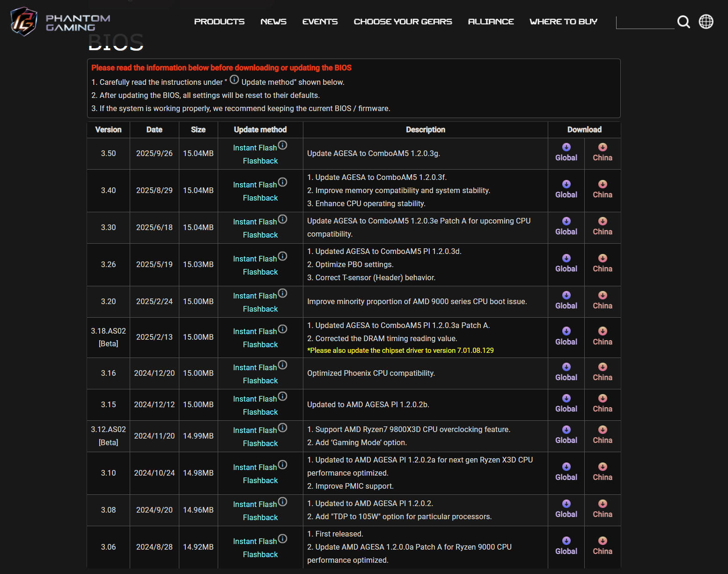Click info icon beside version 3.30 Instant Flash
The height and width of the screenshot is (574, 728).
(282, 219)
